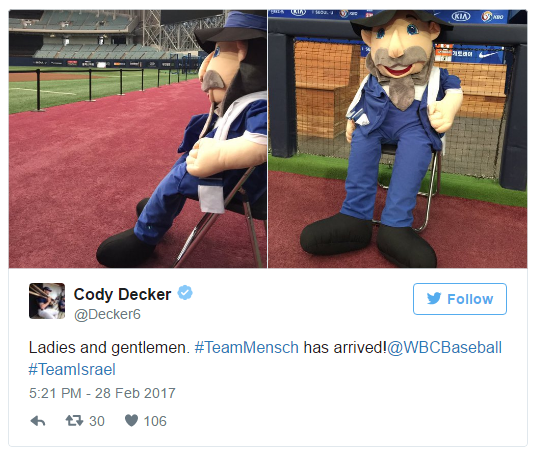This screenshot has height=457, width=541.
Task: Click the KIA logo in the right photo
Action: pyautogui.click(x=461, y=16)
